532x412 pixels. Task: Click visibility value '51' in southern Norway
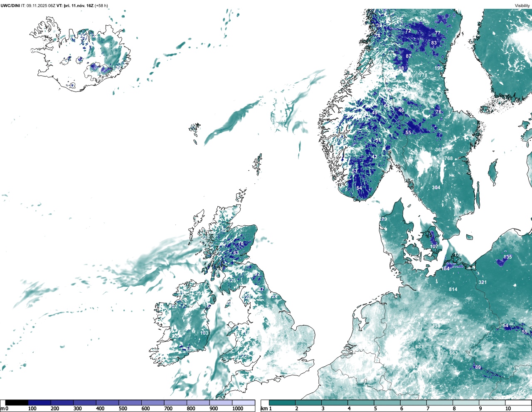click(x=378, y=141)
